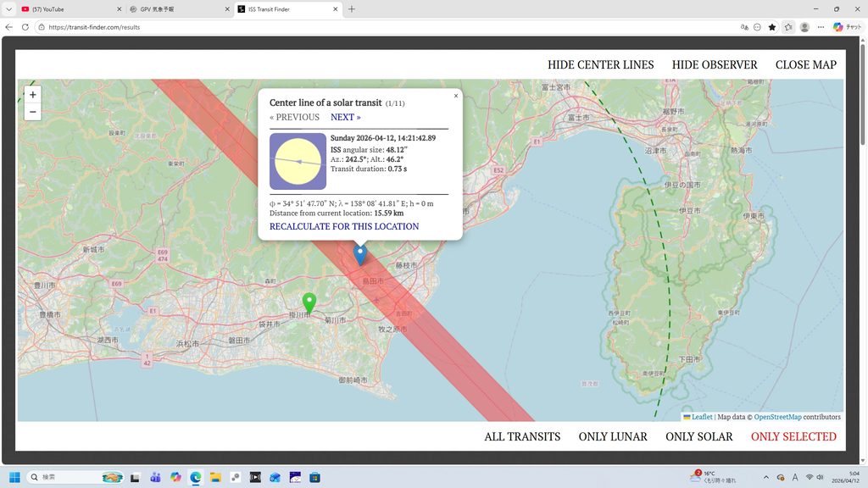Zoom out the map with minus button
868x488 pixels.
(33, 112)
